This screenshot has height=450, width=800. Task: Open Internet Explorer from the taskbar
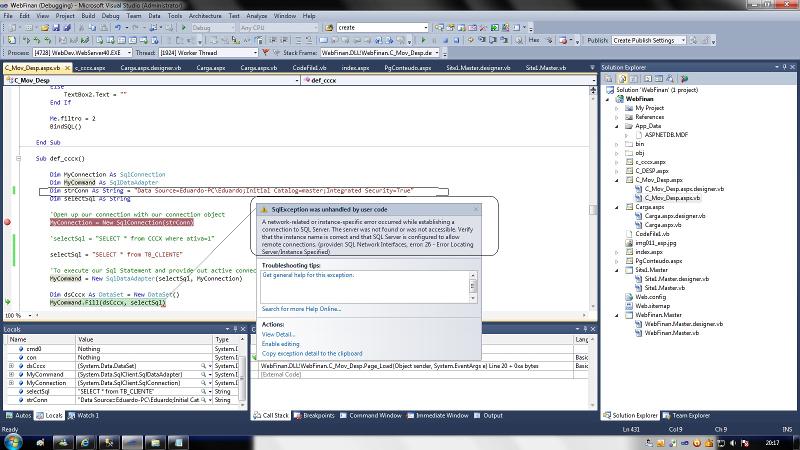point(85,442)
